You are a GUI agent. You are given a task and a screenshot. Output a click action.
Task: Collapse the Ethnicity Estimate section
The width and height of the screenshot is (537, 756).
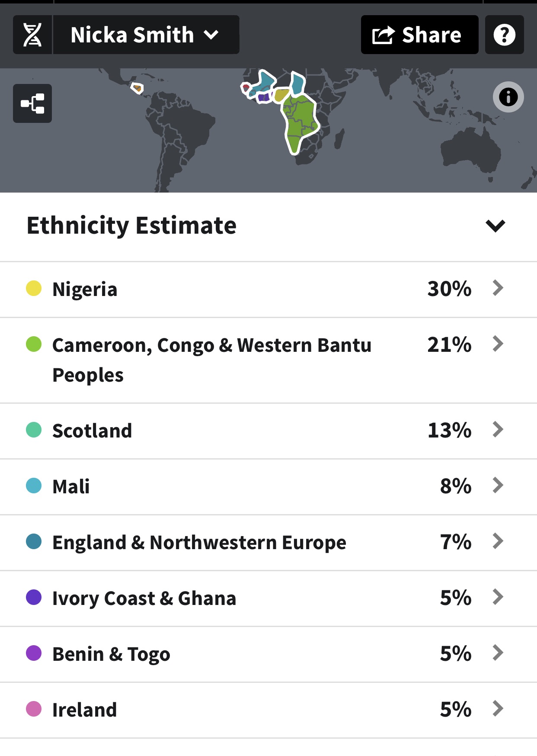pyautogui.click(x=495, y=225)
